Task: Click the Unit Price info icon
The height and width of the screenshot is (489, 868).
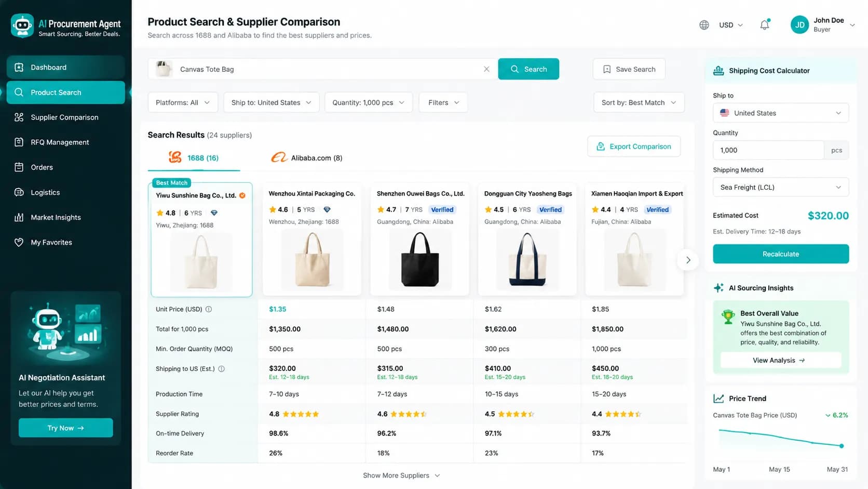Action: click(209, 309)
